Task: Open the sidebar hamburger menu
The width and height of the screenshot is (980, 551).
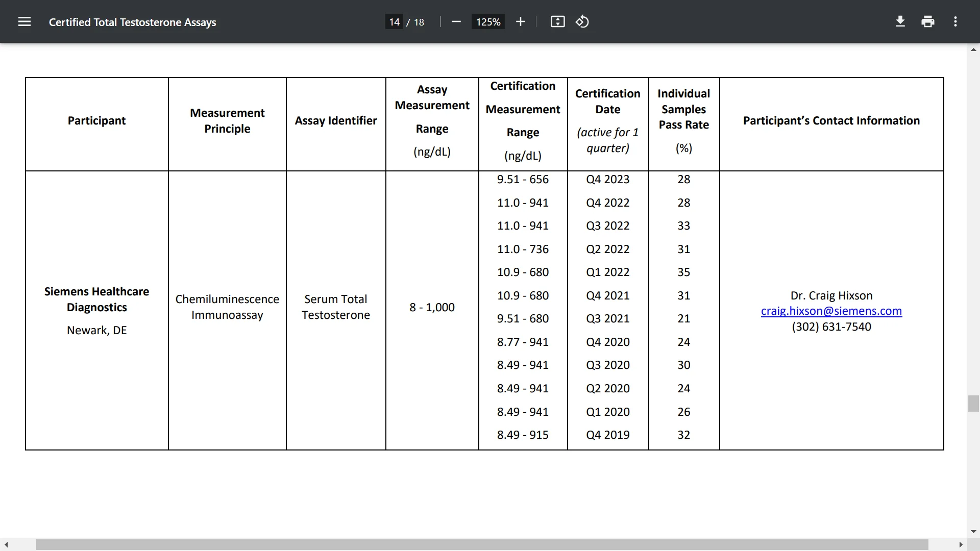Action: [24, 21]
